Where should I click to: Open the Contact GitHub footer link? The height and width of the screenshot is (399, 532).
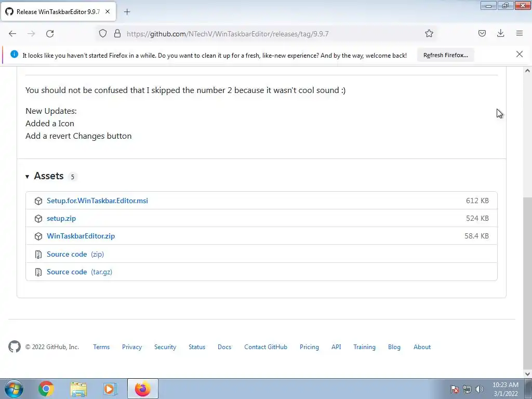click(265, 347)
